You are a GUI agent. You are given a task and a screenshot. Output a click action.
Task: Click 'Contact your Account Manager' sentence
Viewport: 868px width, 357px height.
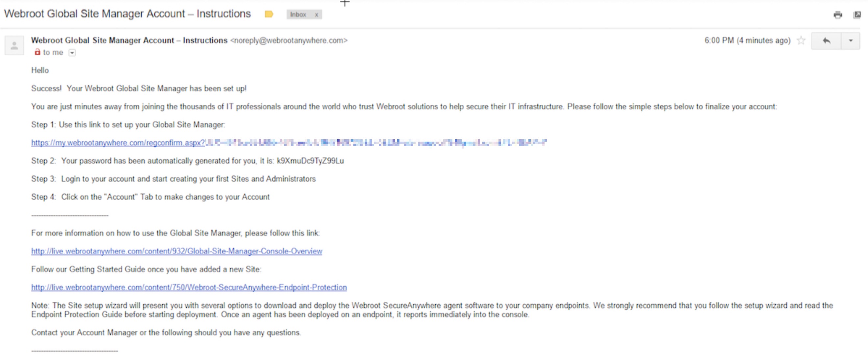[x=166, y=333]
